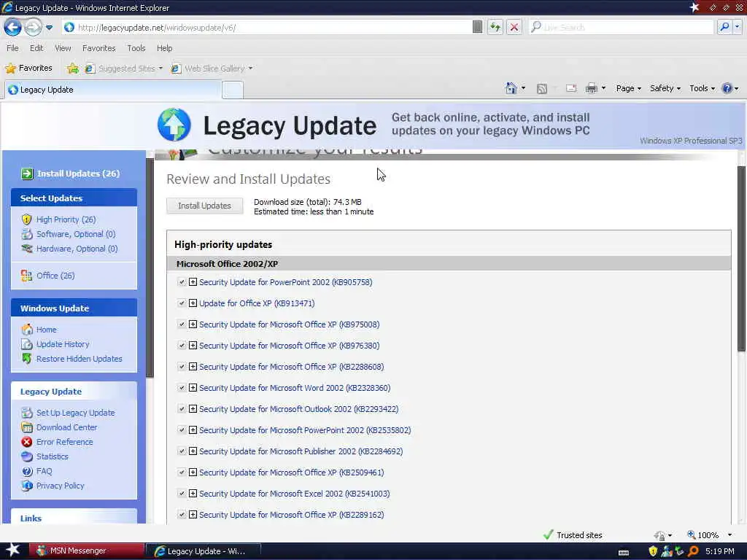Screen dimensions: 747x560
Task: Click the Restore Hidden Updates icon
Action: (27, 359)
